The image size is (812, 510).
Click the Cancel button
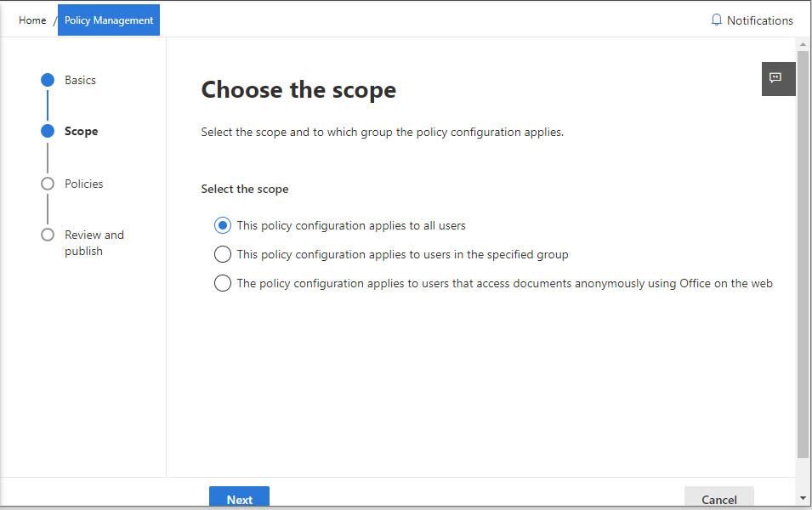pos(718,497)
